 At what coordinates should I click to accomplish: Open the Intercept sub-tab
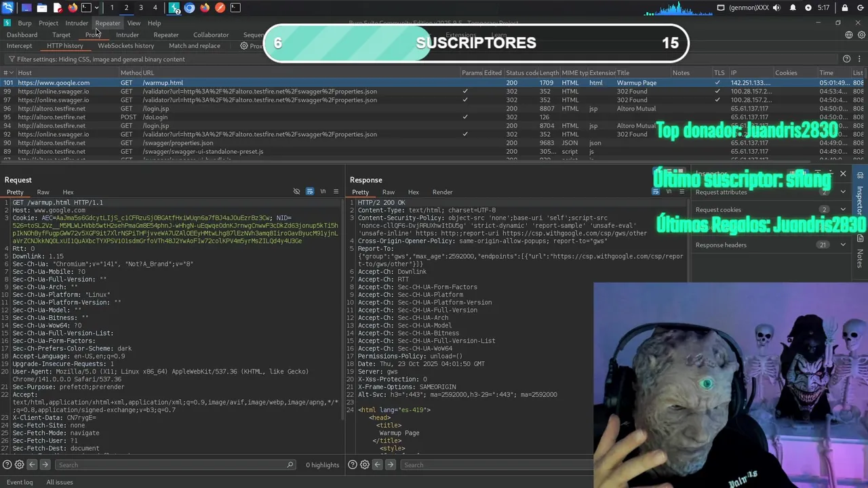point(19,46)
